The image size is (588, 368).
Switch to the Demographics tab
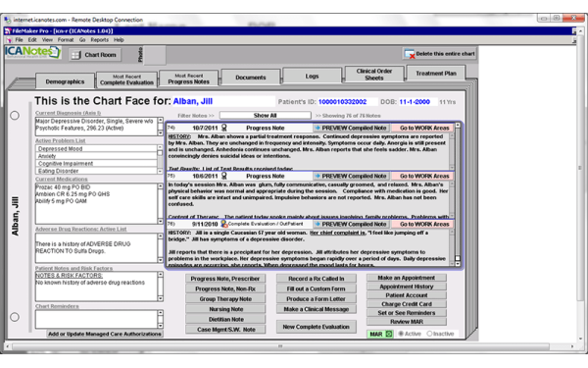click(65, 81)
